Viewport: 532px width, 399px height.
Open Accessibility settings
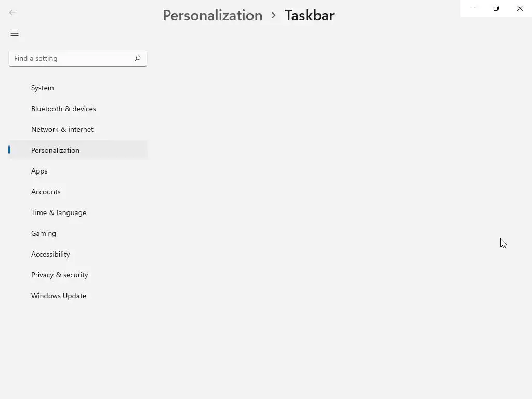click(50, 254)
